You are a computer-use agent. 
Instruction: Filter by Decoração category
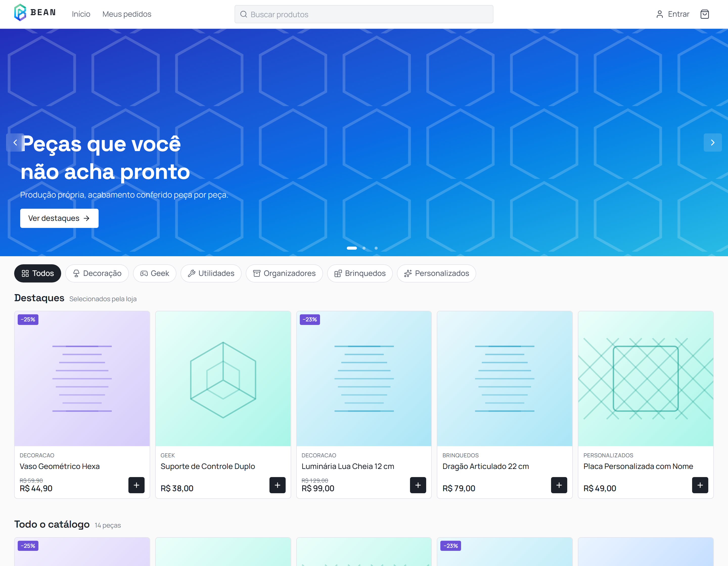pyautogui.click(x=97, y=273)
